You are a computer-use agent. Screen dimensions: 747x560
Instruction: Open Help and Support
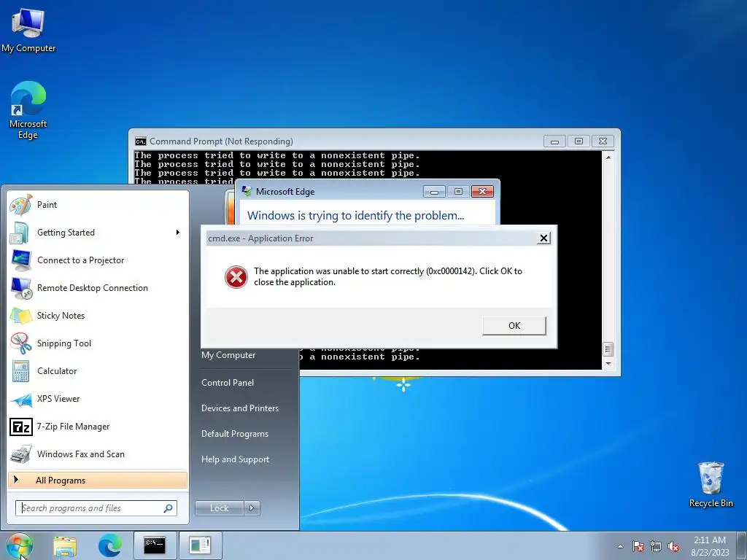[236, 459]
